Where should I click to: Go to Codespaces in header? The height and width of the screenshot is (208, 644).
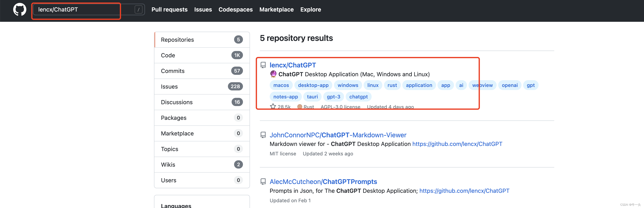(x=236, y=9)
